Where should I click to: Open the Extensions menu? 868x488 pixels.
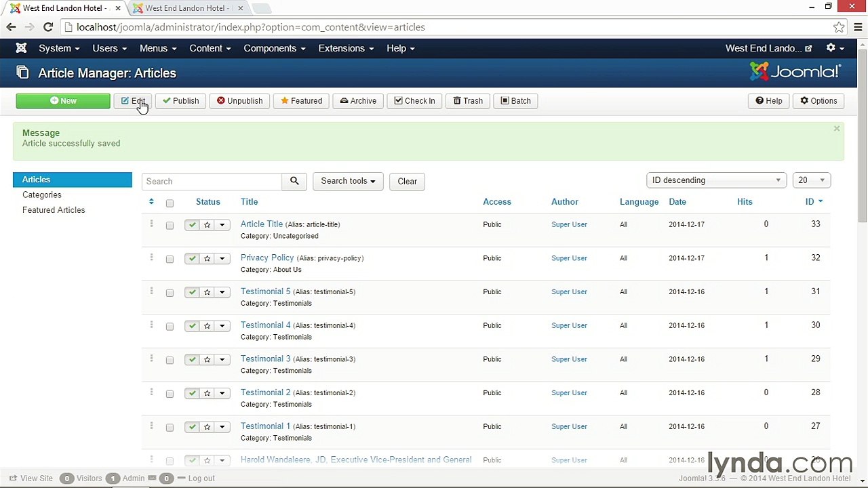(346, 48)
